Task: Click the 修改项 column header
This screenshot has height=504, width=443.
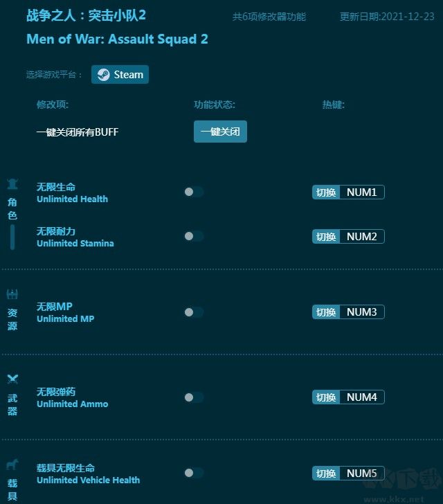Action: (x=53, y=105)
